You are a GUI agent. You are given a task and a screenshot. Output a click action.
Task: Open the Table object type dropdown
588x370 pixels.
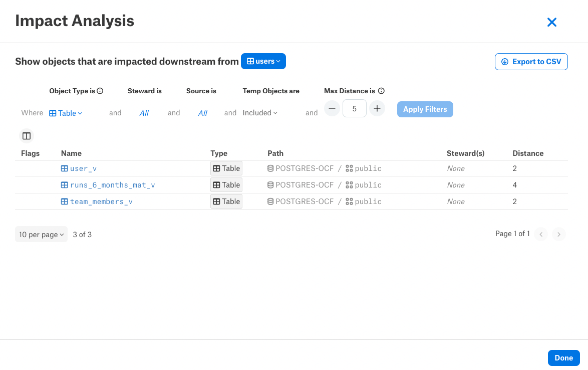[66, 113]
